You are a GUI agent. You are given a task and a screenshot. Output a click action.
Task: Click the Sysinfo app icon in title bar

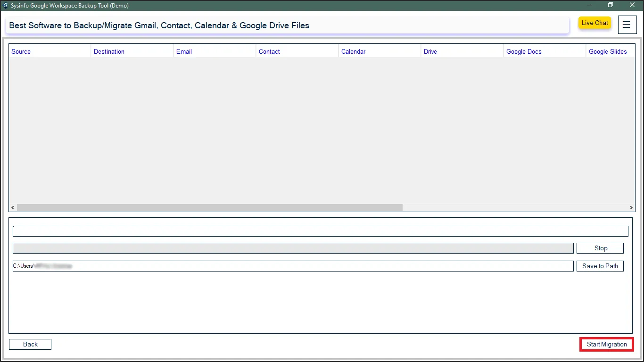point(6,6)
